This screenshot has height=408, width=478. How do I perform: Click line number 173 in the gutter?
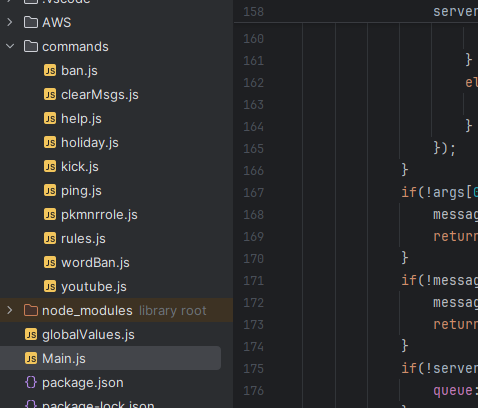[254, 325]
